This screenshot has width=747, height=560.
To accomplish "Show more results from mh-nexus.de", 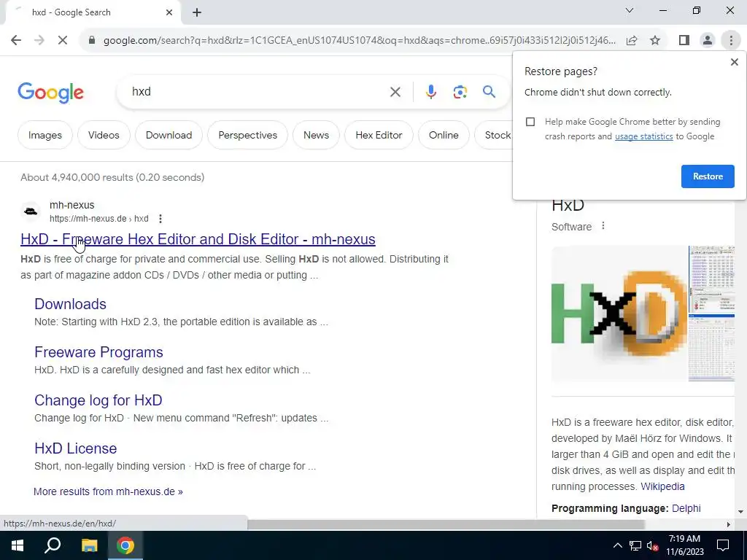I will [x=108, y=491].
